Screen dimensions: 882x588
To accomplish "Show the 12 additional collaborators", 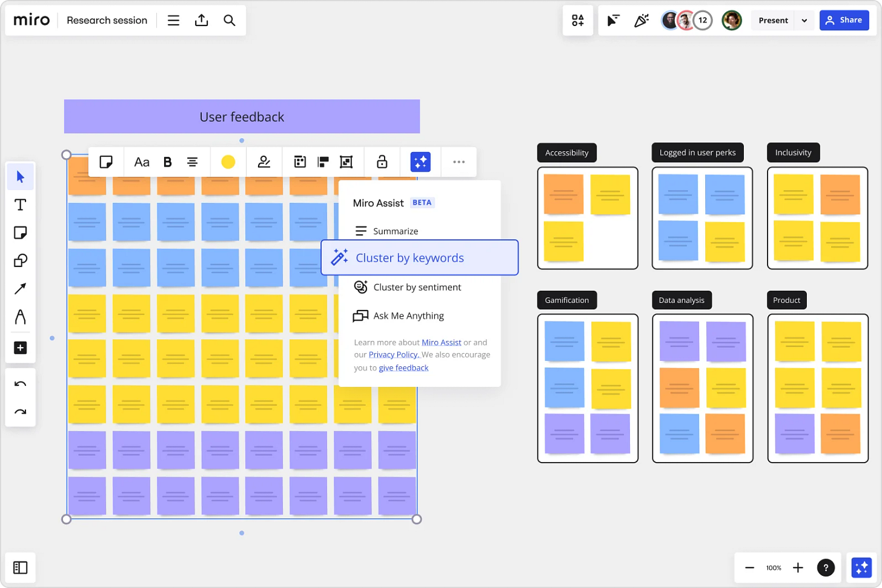I will pyautogui.click(x=703, y=20).
